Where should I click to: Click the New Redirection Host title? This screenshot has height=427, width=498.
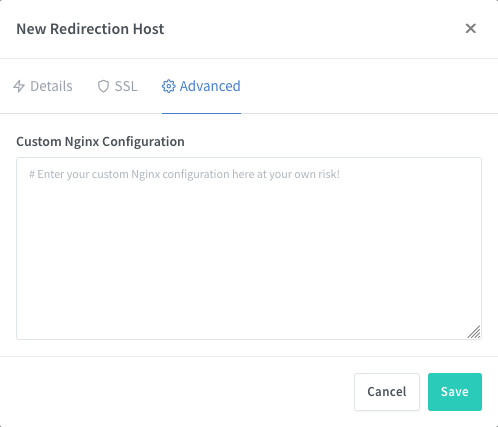coord(90,29)
